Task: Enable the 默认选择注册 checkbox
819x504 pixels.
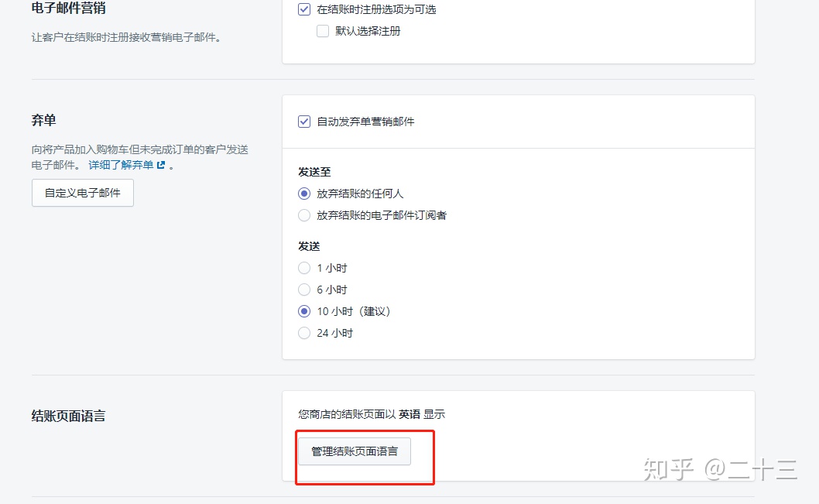Action: click(x=323, y=32)
